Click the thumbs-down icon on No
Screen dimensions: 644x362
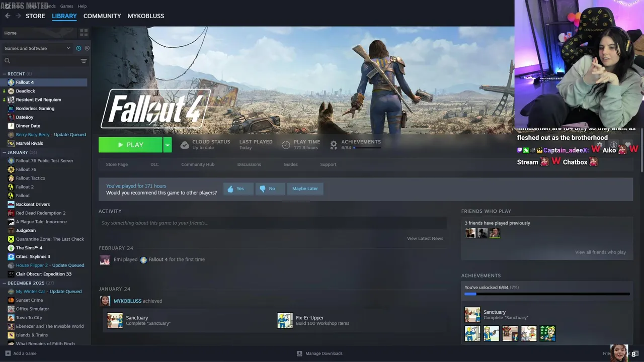[262, 189]
